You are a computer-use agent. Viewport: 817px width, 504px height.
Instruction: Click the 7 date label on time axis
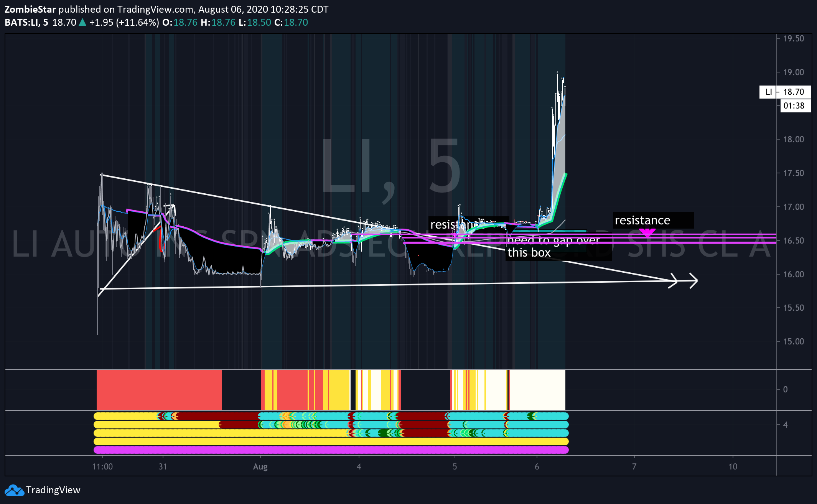tap(634, 466)
